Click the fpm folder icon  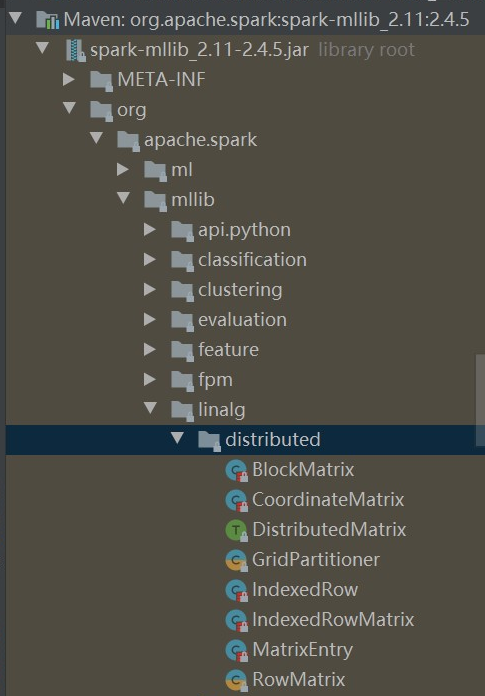coord(182,381)
